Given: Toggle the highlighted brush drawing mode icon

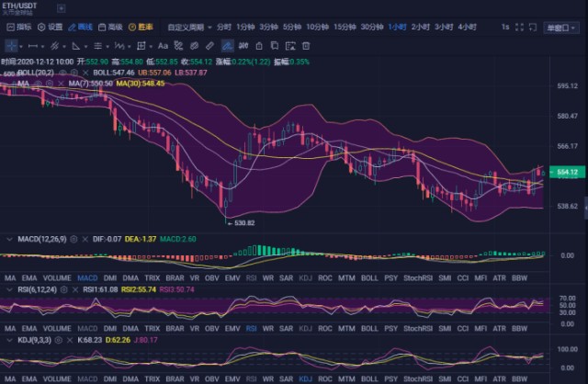Looking at the screenshot, I should pos(227,46).
